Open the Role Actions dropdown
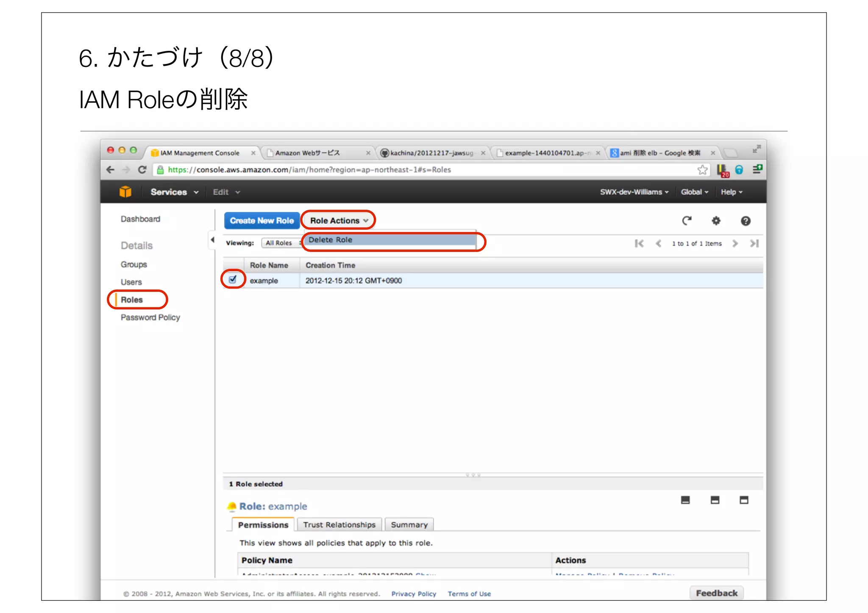Image resolution: width=868 pixels, height=613 pixels. pos(339,221)
